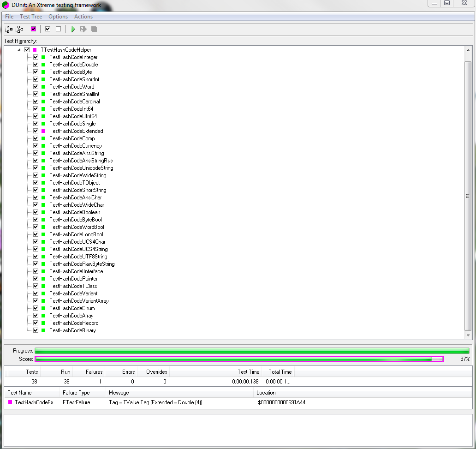Viewport: 476px width, 449px height.
Task: Collapse the TTestHashCodeHelper tree node
Action: (19, 50)
